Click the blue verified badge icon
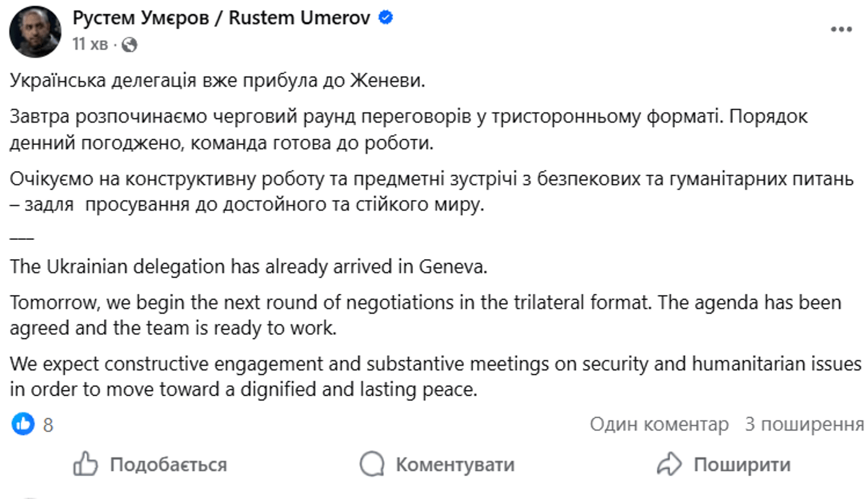The image size is (868, 499). click(384, 18)
